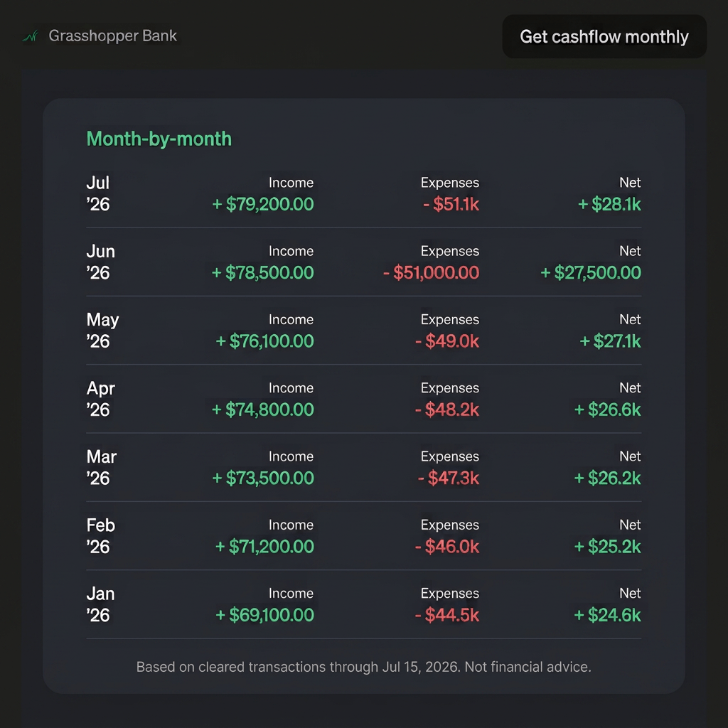Click Jun '26 income + $78,500.00
Image resolution: width=728 pixels, height=728 pixels.
click(263, 272)
